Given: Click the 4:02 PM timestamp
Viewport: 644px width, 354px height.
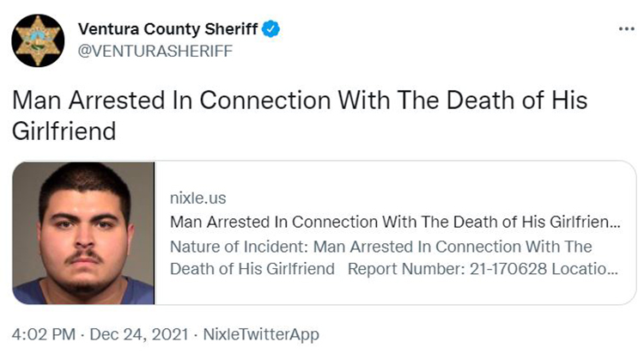Looking at the screenshot, I should tap(44, 334).
